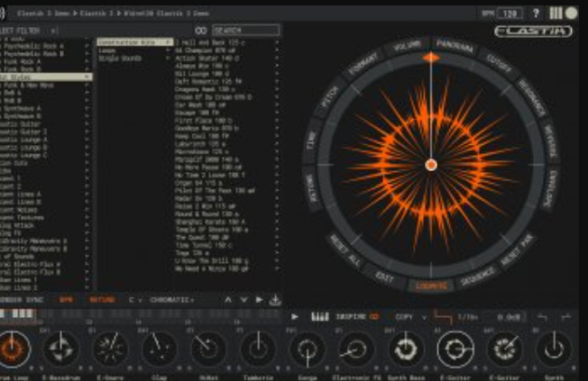Click the orange center point of the loopeye
The width and height of the screenshot is (588, 381).
point(431,165)
